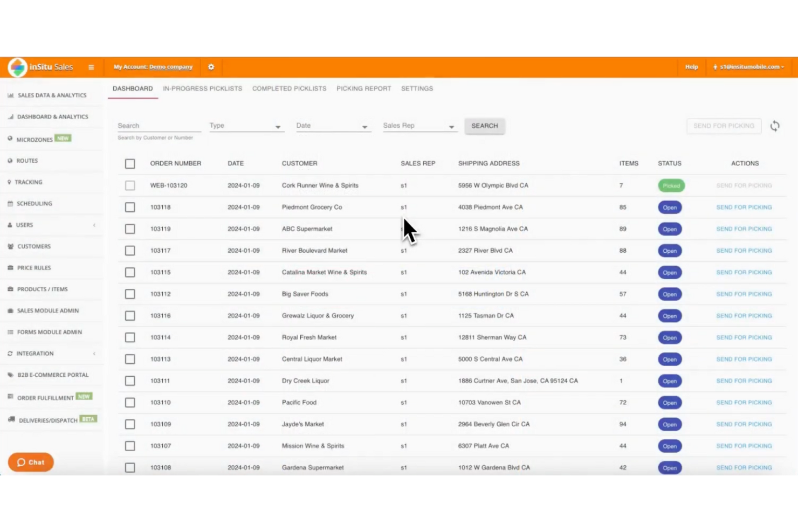Click Send For Picking on Pacific Food's order
The width and height of the screenshot is (798, 532).
point(744,402)
